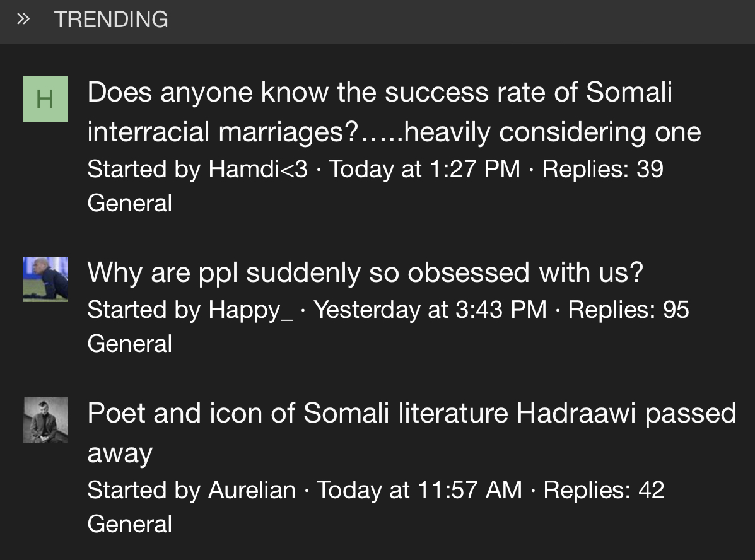This screenshot has height=560, width=755.
Task: Open General forum under the interracial marriages thread
Action: 129,203
